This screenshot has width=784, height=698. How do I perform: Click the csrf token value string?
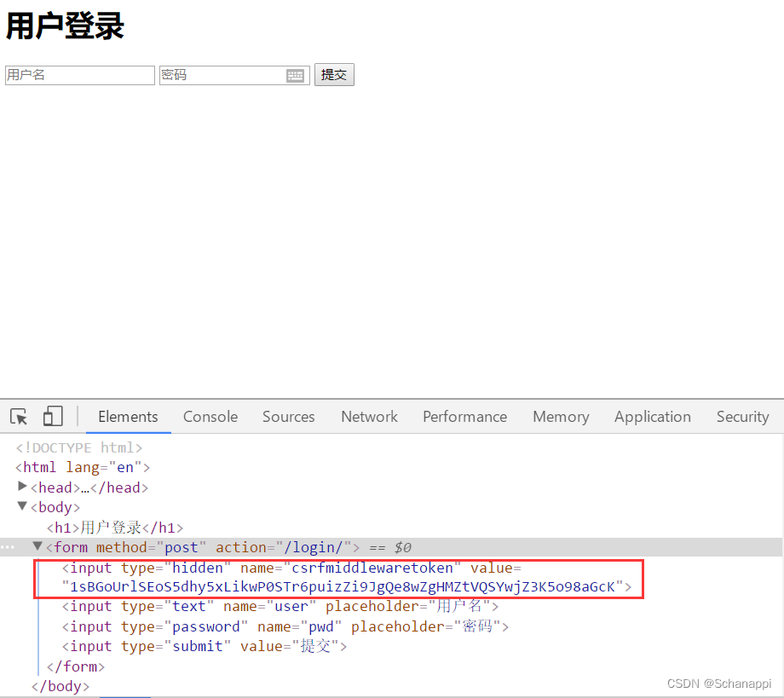[x=343, y=587]
